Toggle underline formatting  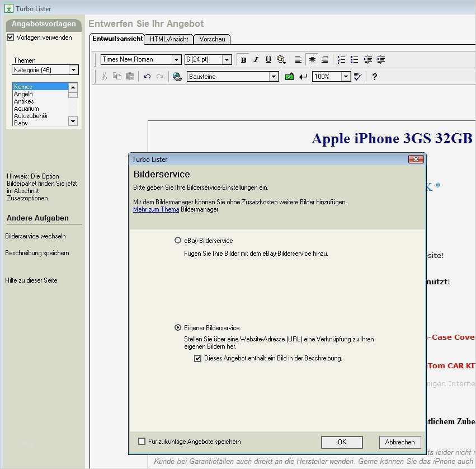[268, 59]
